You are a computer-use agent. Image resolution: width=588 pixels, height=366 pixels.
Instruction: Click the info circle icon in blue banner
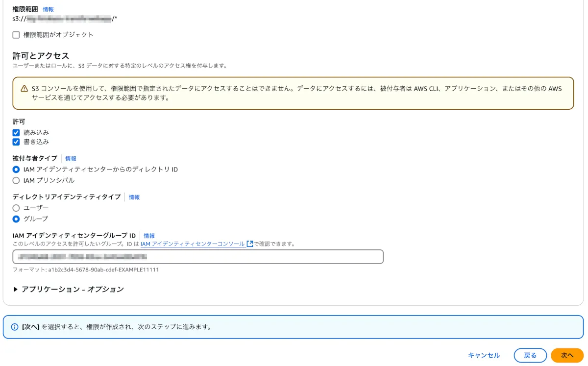click(15, 327)
